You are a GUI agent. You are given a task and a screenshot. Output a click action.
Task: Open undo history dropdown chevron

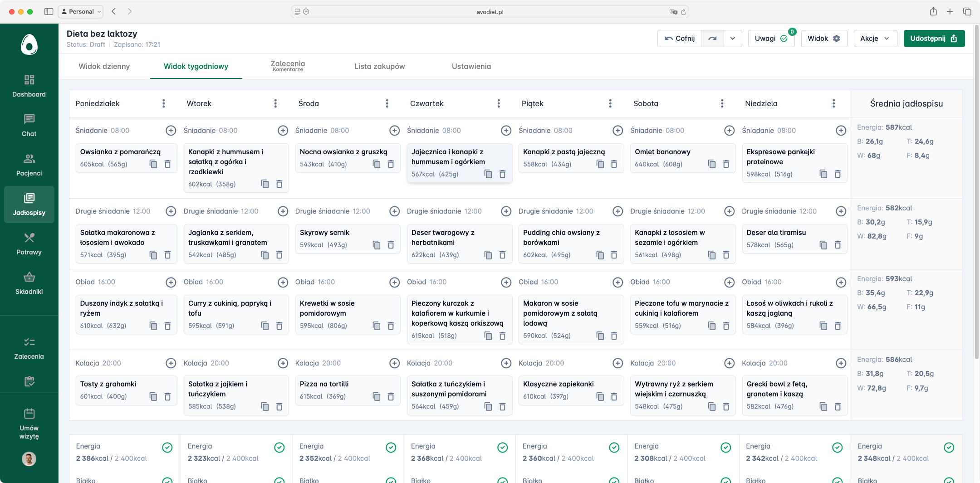click(733, 39)
